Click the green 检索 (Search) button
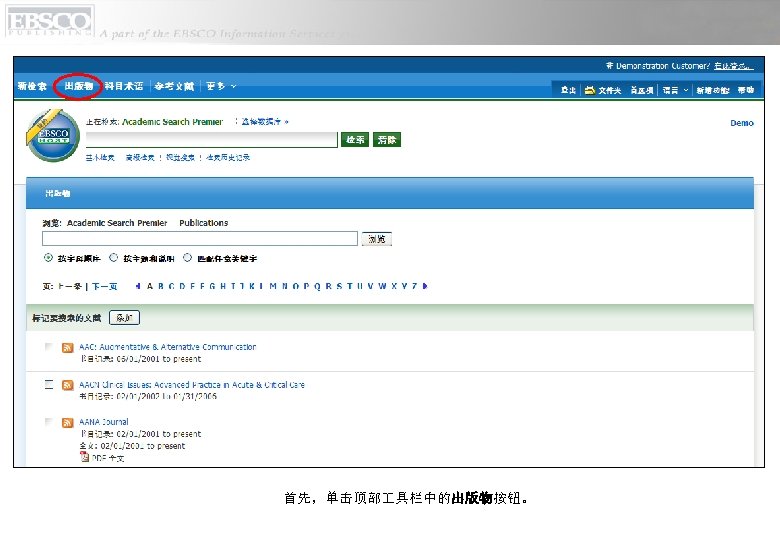Viewport: 780px width, 540px height. click(355, 140)
